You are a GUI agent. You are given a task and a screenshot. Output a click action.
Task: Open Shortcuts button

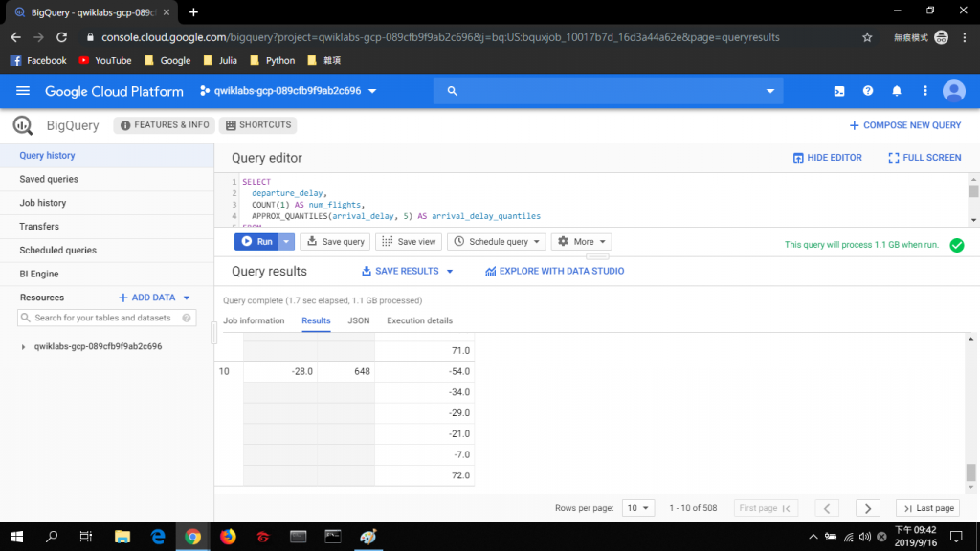[x=258, y=125]
